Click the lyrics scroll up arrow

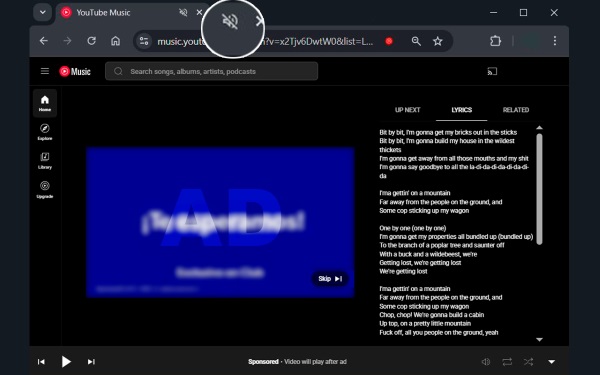(x=539, y=128)
